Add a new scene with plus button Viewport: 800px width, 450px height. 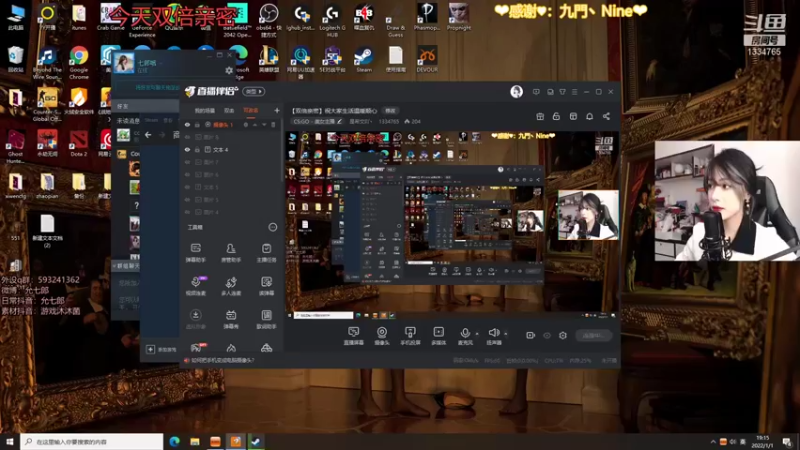277,110
